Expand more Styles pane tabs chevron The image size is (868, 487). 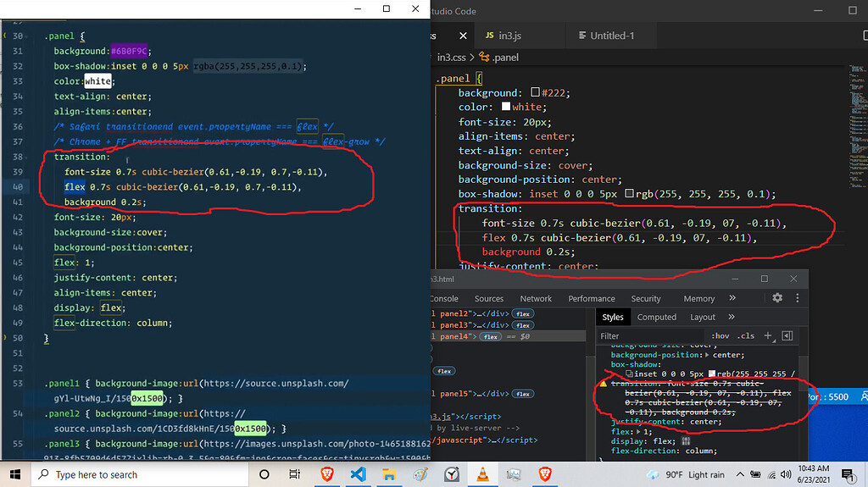click(x=731, y=317)
